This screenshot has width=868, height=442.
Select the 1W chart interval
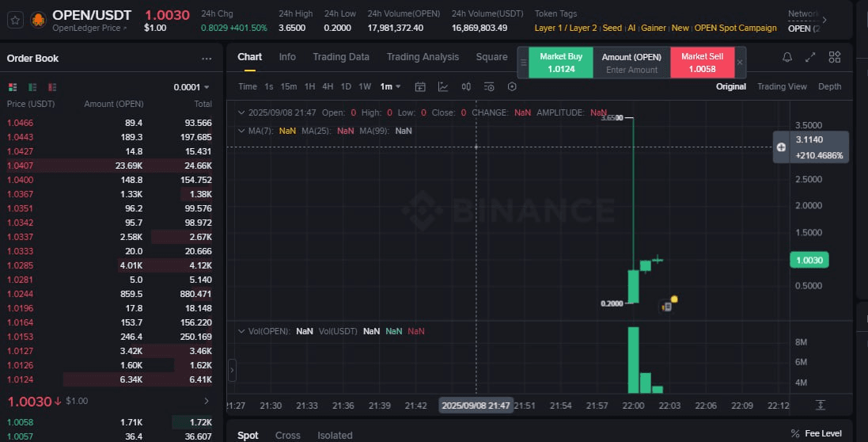(x=365, y=86)
